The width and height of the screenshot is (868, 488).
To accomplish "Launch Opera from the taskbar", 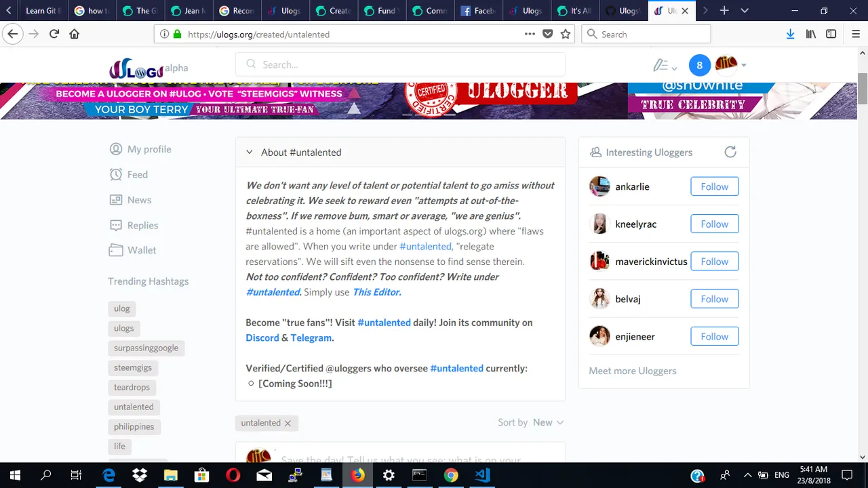I will (x=233, y=475).
